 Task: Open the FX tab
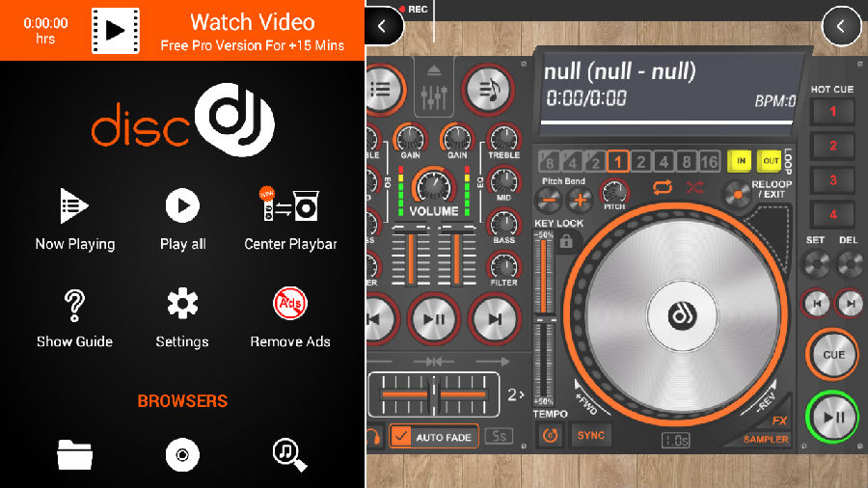(x=779, y=420)
